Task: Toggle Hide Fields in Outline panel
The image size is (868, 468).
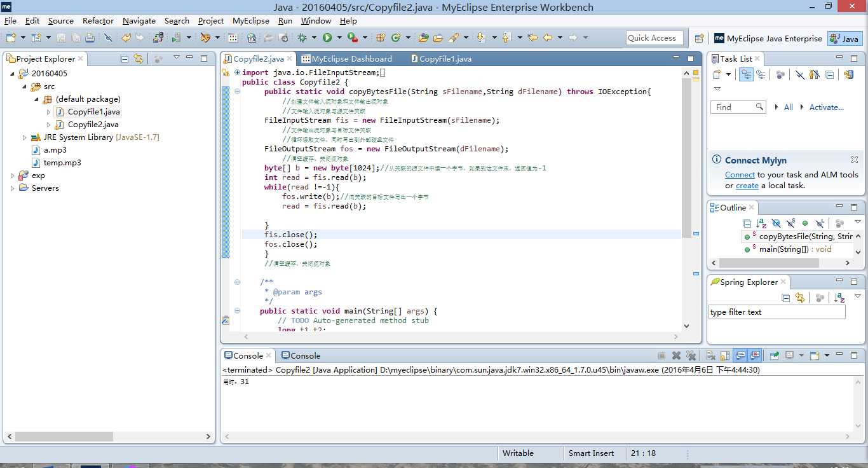Action: click(x=776, y=223)
